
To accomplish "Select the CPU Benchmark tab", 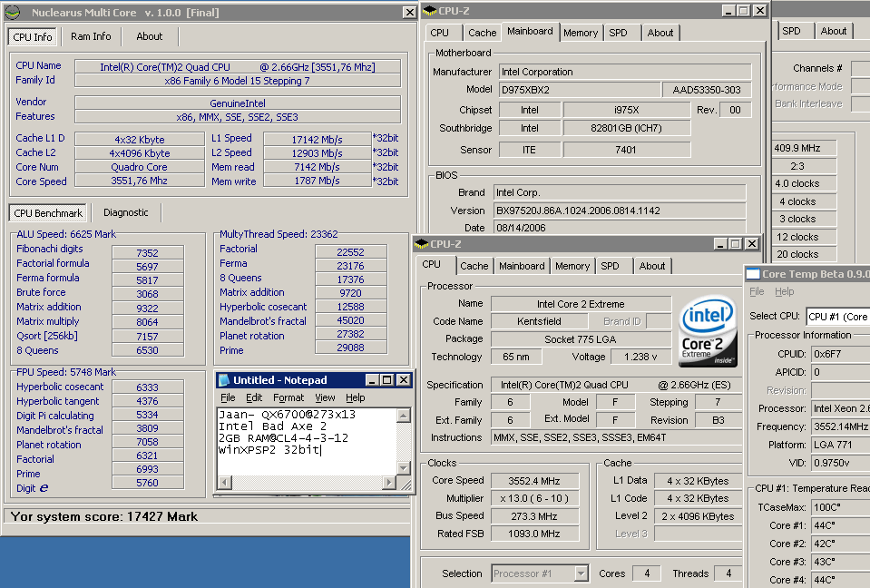I will click(48, 213).
